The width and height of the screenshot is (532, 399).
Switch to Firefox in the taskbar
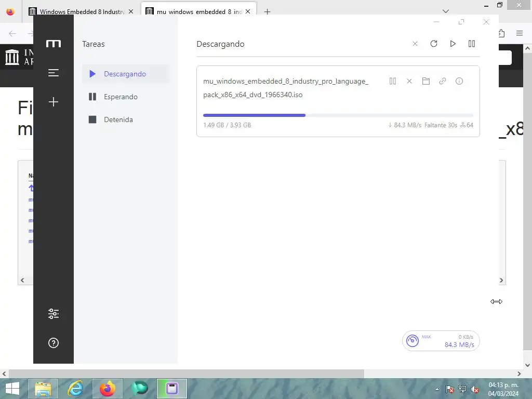[x=107, y=389]
